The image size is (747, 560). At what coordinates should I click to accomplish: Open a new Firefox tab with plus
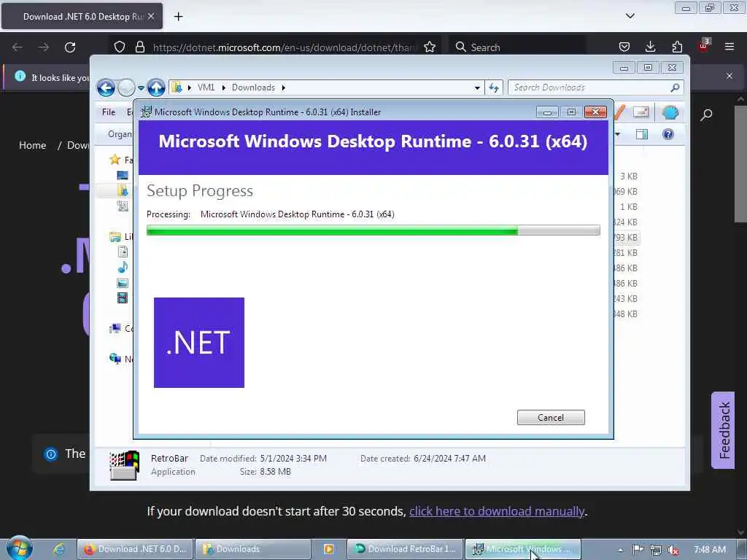178,17
